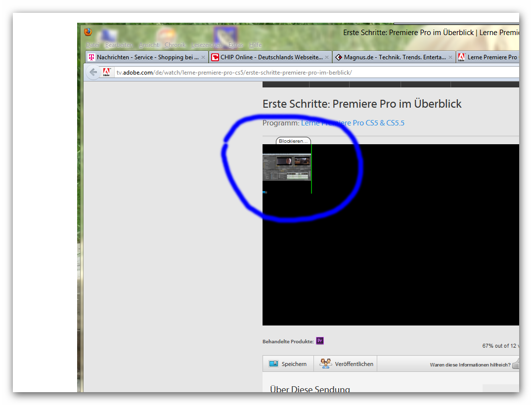The image size is (532, 405).
Task: Close the Magnus.de tab
Action: (450, 57)
